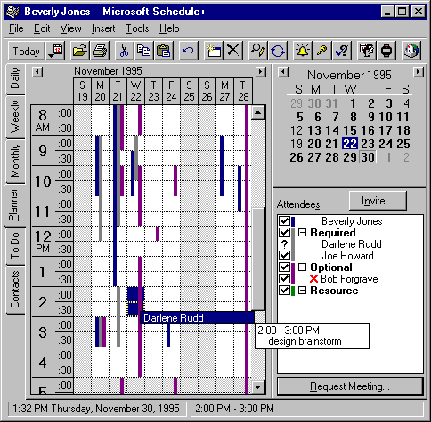Switch to the Contacts tab
Screen dimensions: 431x422
click(15, 290)
